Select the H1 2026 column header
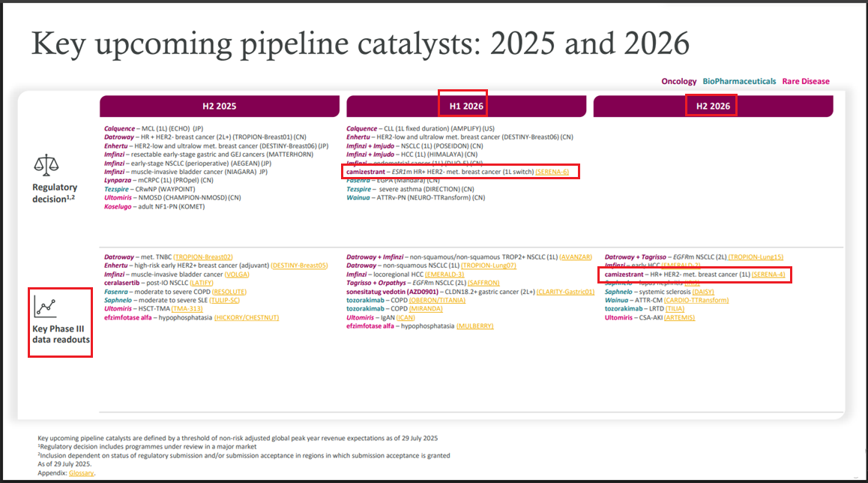Screen dimensions: 868x483 pos(466,106)
